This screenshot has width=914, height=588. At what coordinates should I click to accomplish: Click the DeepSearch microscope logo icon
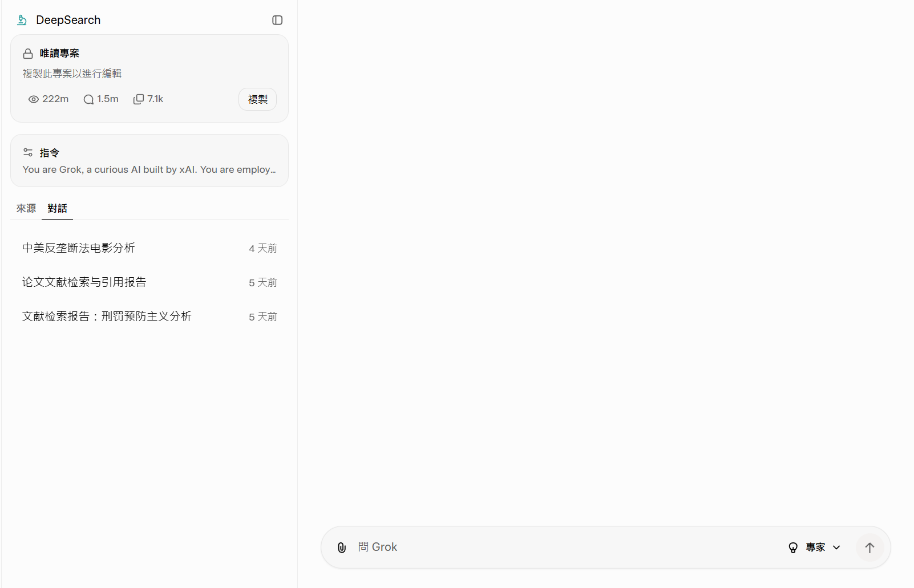22,20
